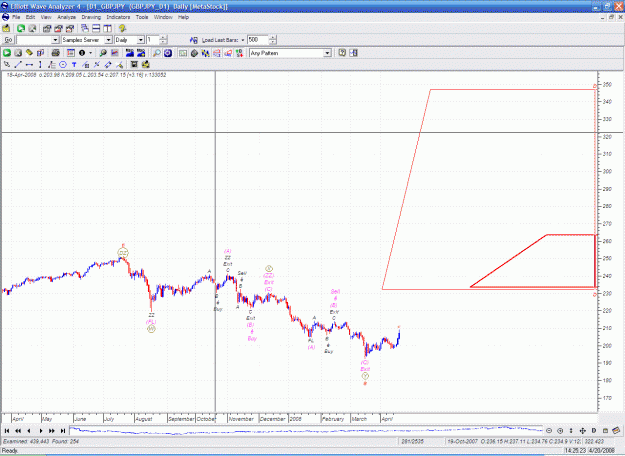The height and width of the screenshot is (456, 625).
Task: Click the grey stop analysis icon
Action: [18, 53]
